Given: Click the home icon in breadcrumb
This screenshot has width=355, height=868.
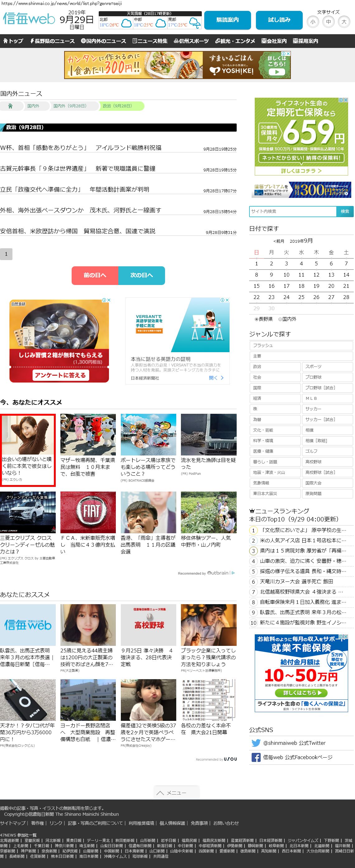Looking at the screenshot, I should pyautogui.click(x=10, y=106).
